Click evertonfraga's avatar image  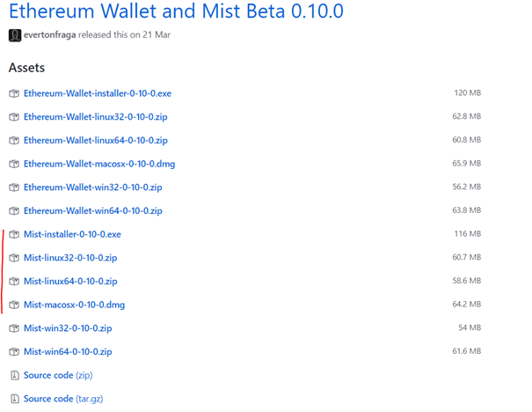pyautogui.click(x=15, y=35)
